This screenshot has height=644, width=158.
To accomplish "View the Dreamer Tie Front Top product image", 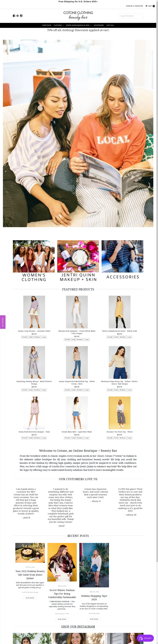I will [119, 413].
